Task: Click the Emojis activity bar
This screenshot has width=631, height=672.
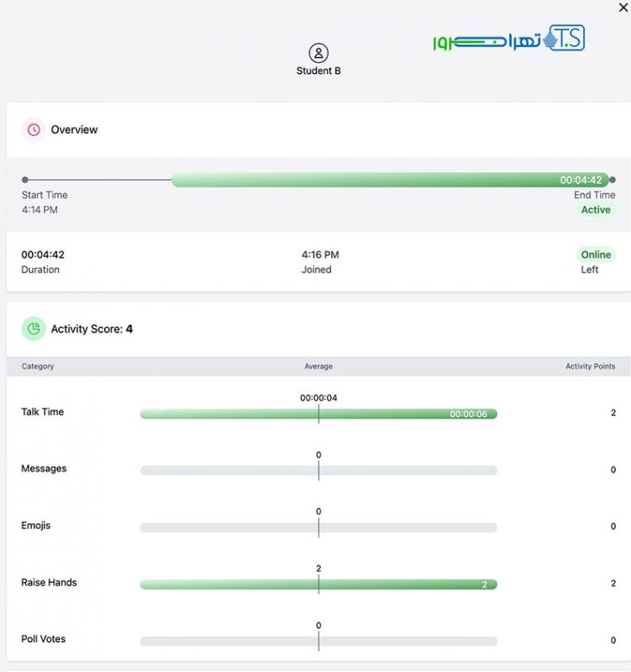Action: coord(318,528)
